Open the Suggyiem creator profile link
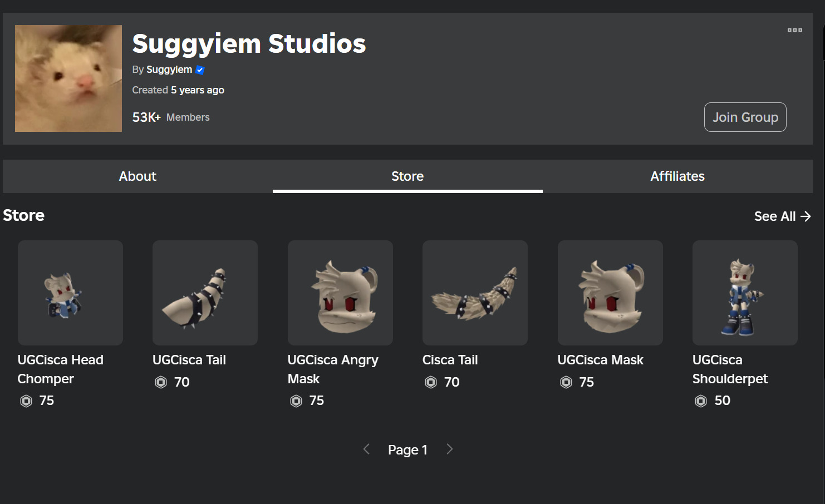Screen dimensions: 825x504 pos(169,70)
